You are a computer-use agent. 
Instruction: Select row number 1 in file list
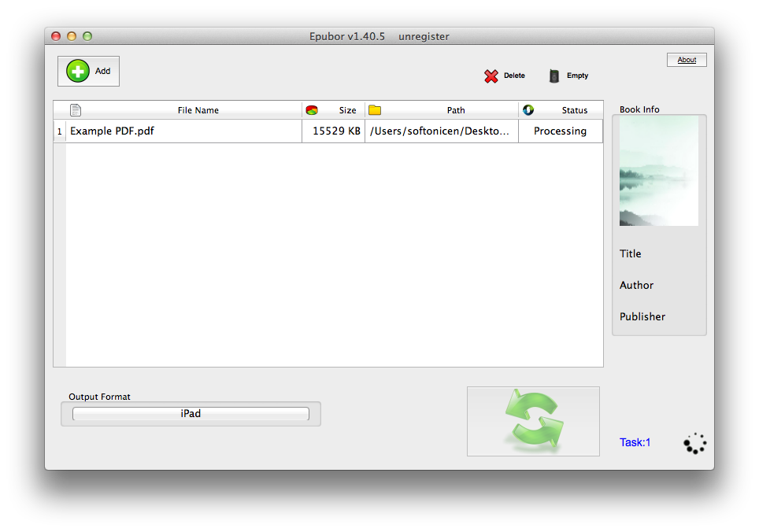59,131
